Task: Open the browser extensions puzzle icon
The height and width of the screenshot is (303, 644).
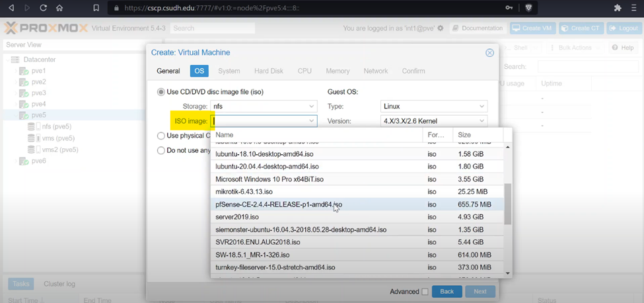Action: click(618, 8)
